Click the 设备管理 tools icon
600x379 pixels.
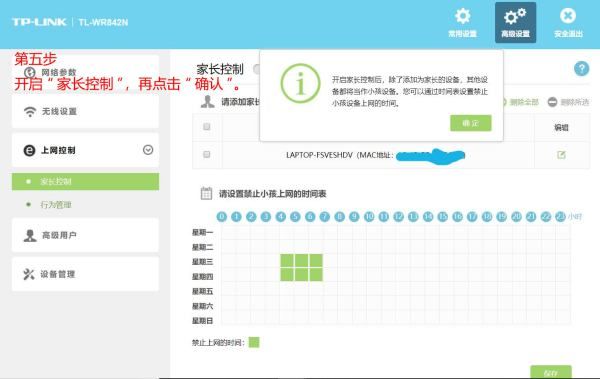tap(29, 274)
